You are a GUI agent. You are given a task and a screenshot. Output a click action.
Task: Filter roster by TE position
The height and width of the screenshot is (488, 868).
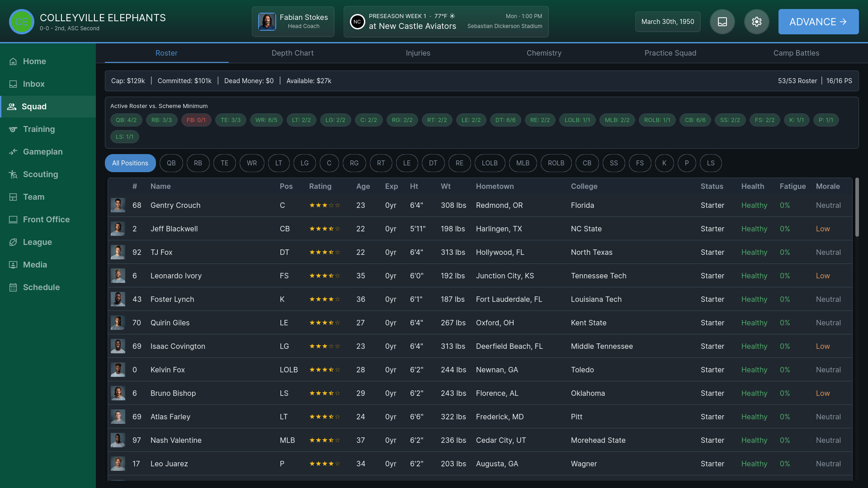[225, 163]
